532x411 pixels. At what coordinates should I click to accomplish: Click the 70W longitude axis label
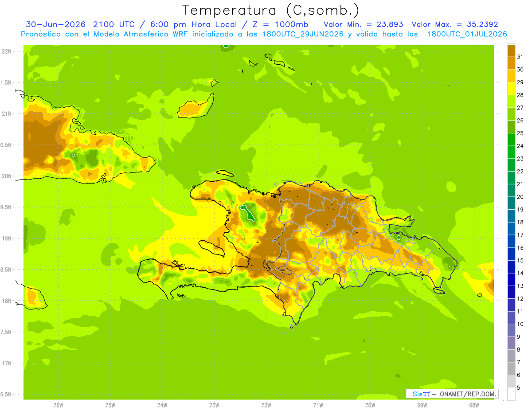click(370, 405)
